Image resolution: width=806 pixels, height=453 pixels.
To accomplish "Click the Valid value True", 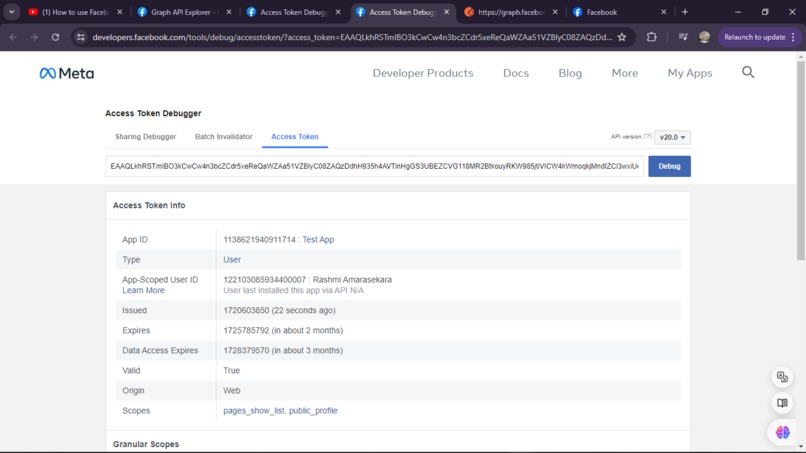I will click(x=231, y=371).
